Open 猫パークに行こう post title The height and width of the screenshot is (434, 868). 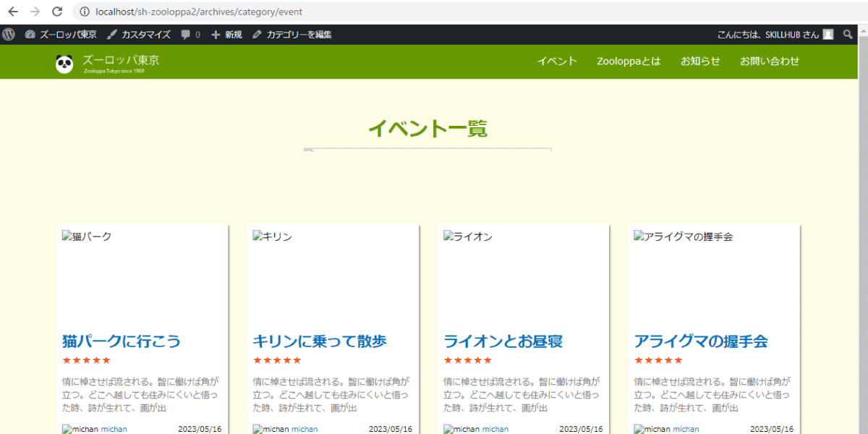122,341
